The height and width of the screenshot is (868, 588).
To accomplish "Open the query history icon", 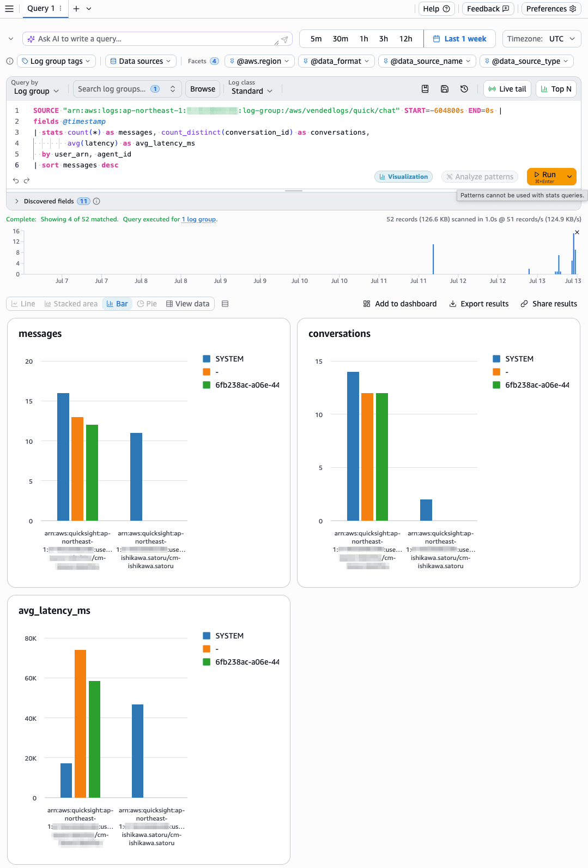I will 464,89.
